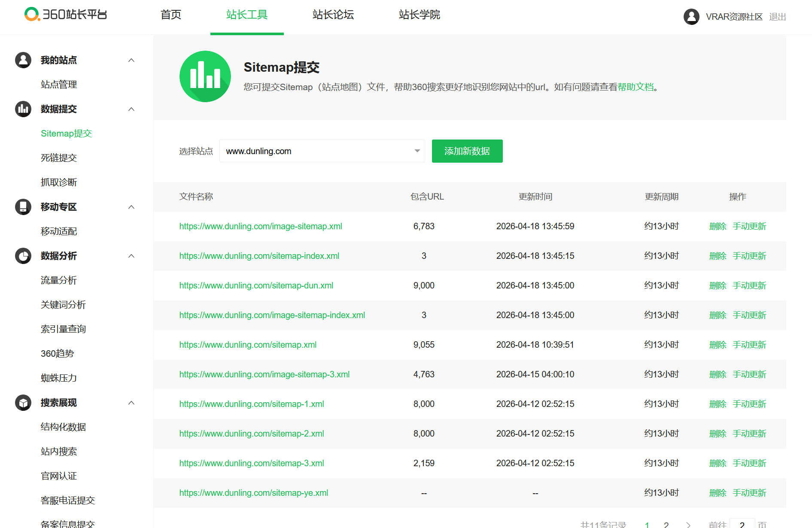Select 关键词分析 sidebar item
The width and height of the screenshot is (812, 528).
coord(63,305)
